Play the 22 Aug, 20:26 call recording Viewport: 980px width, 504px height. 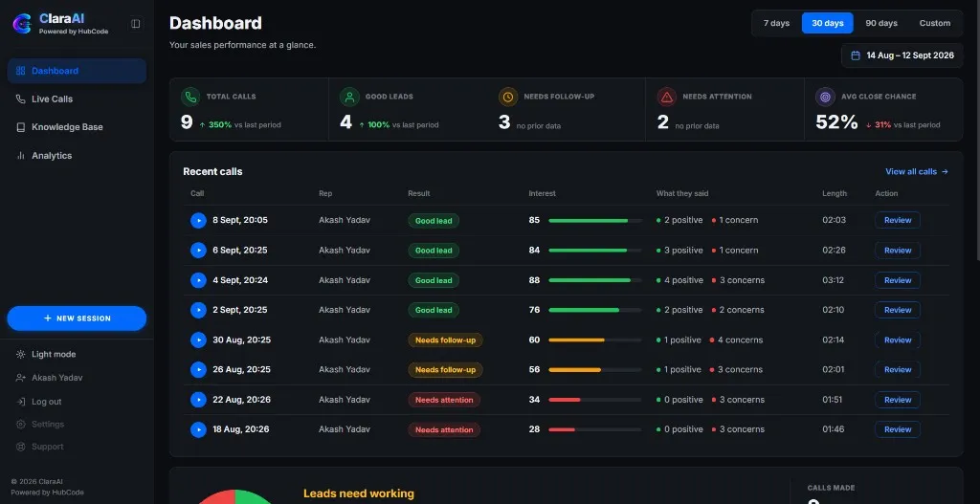click(x=198, y=400)
